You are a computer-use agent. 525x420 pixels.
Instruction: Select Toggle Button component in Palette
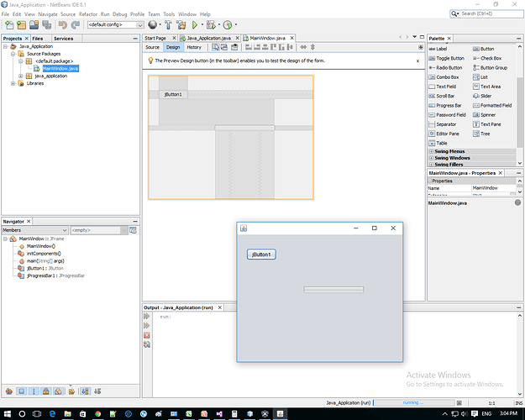pos(449,58)
